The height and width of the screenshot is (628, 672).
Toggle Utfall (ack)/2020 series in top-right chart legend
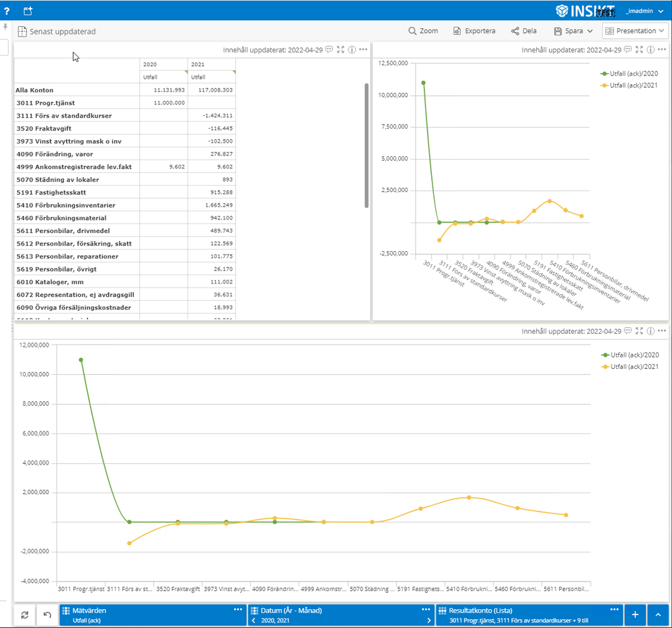629,74
